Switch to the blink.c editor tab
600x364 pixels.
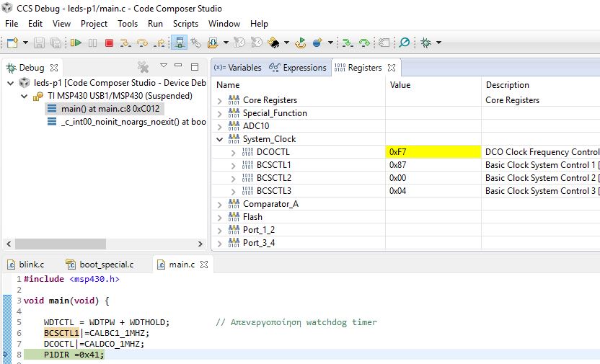tap(26, 265)
